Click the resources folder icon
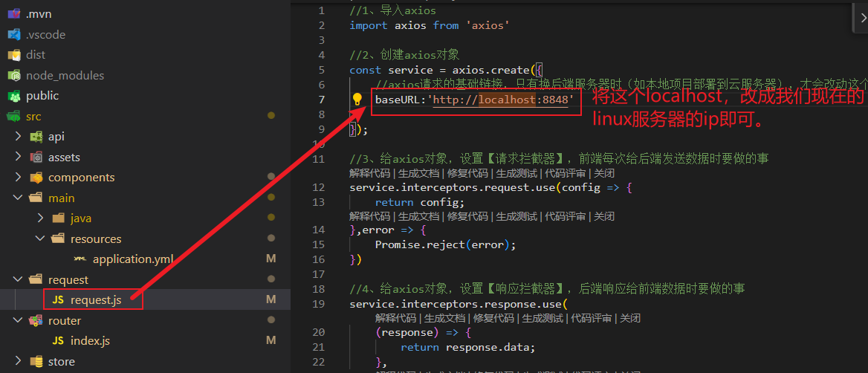 59,239
